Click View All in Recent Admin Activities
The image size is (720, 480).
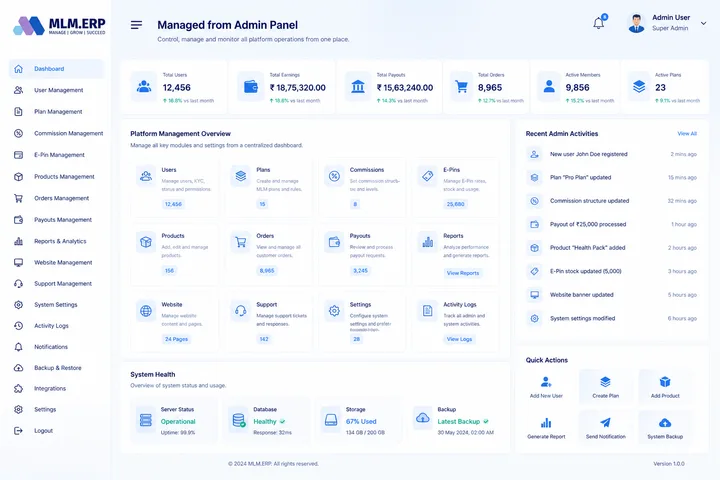coord(687,134)
